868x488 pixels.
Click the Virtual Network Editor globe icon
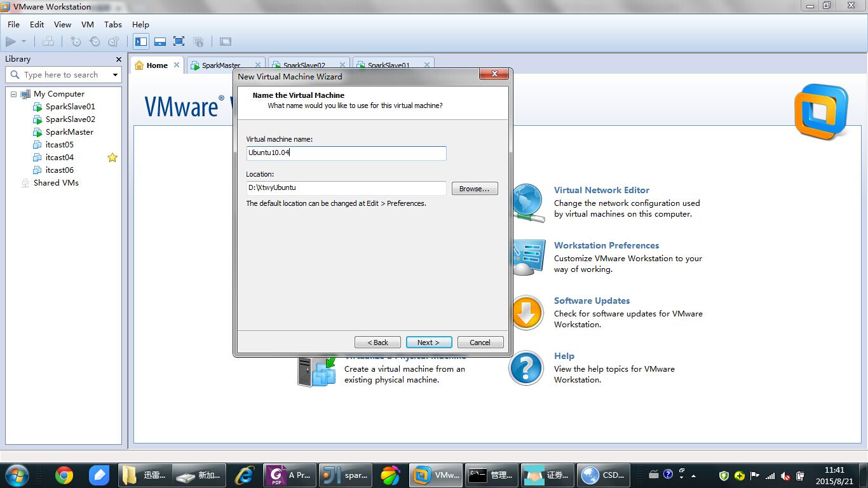pos(529,203)
